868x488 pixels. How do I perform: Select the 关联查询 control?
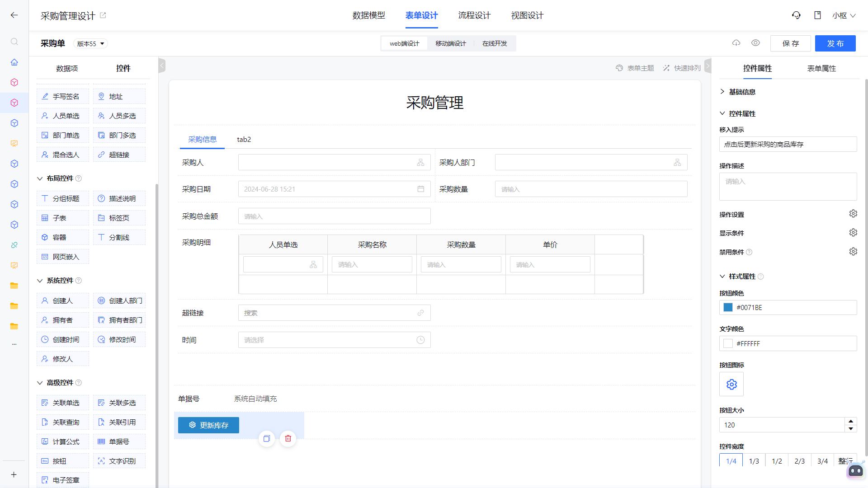(62, 422)
